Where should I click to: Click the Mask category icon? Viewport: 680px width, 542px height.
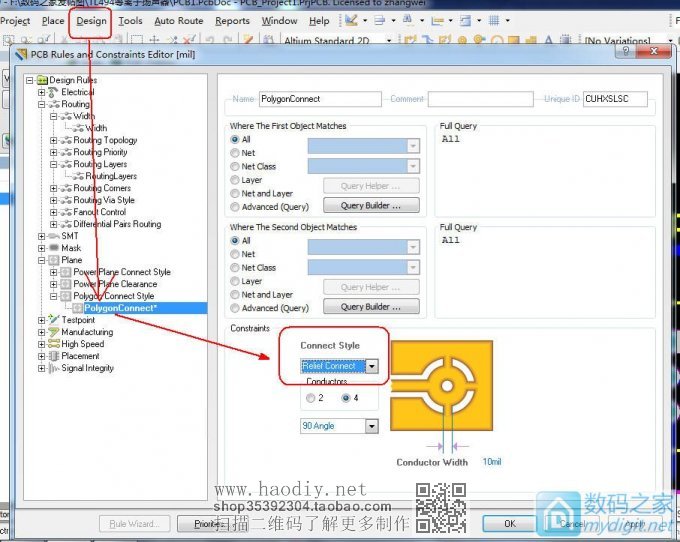pyautogui.click(x=54, y=248)
